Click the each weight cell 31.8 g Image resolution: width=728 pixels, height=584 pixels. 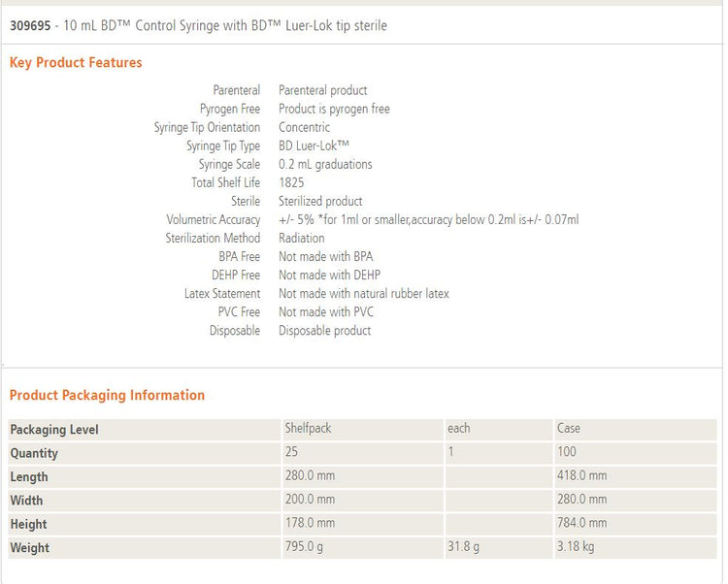pos(463,547)
